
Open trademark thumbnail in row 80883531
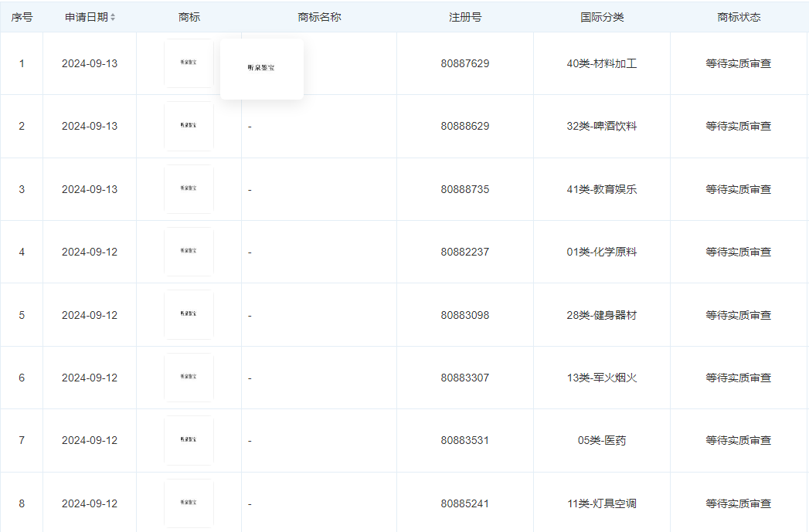[x=189, y=441]
